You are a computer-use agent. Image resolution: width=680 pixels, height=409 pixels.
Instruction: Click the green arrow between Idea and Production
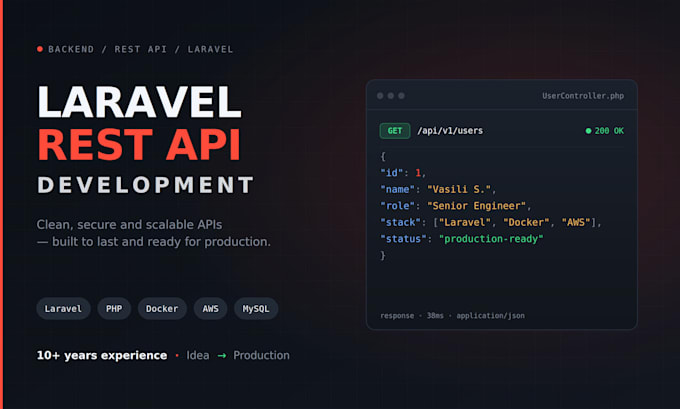222,356
